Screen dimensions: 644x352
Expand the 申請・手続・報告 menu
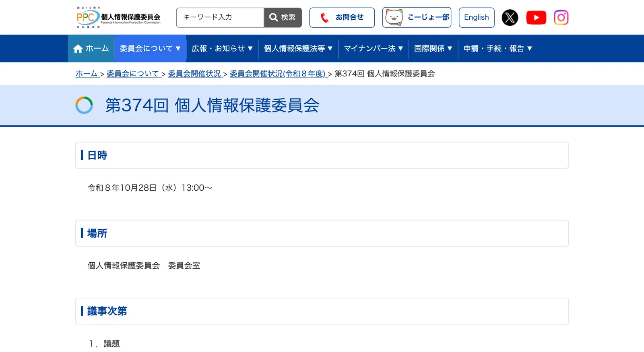[x=498, y=48]
